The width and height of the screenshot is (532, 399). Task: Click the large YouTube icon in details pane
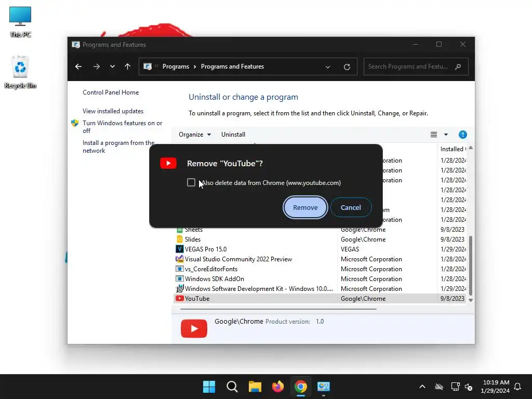(194, 328)
